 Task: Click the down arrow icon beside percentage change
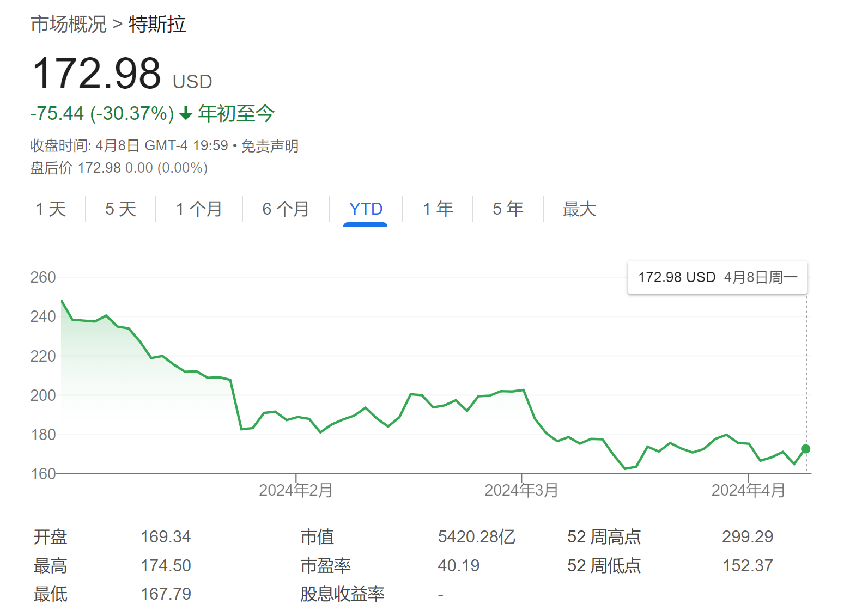(x=186, y=113)
